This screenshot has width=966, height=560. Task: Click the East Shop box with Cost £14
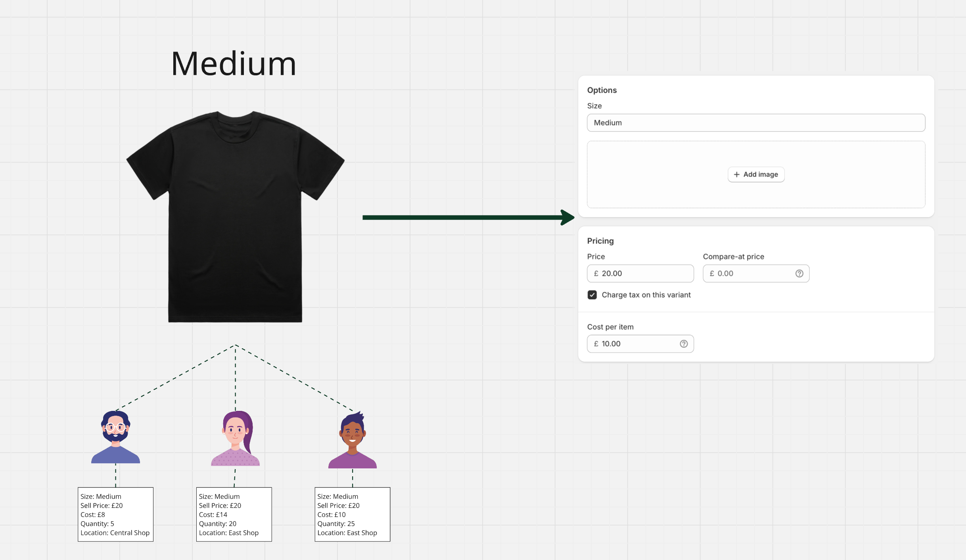point(234,514)
